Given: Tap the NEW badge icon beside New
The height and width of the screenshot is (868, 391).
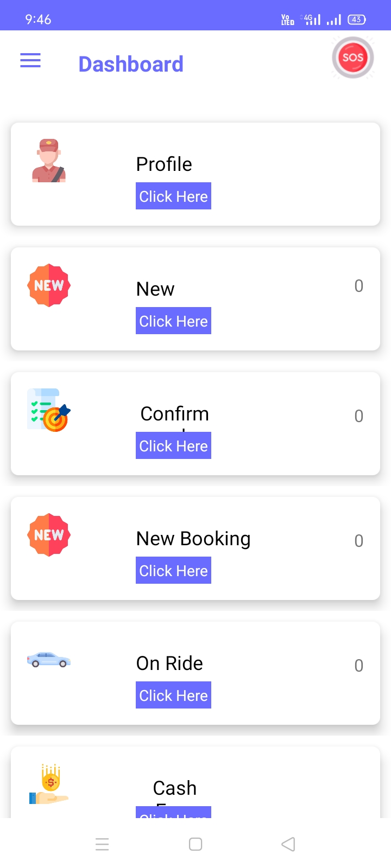Looking at the screenshot, I should [49, 285].
